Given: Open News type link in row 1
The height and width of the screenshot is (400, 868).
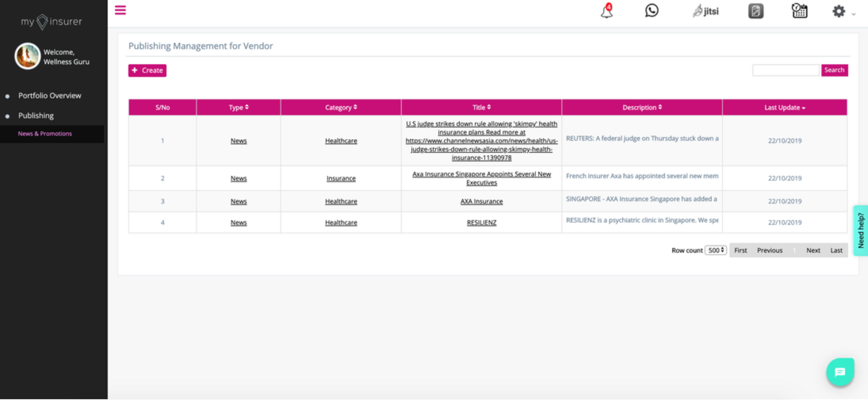Looking at the screenshot, I should (239, 141).
